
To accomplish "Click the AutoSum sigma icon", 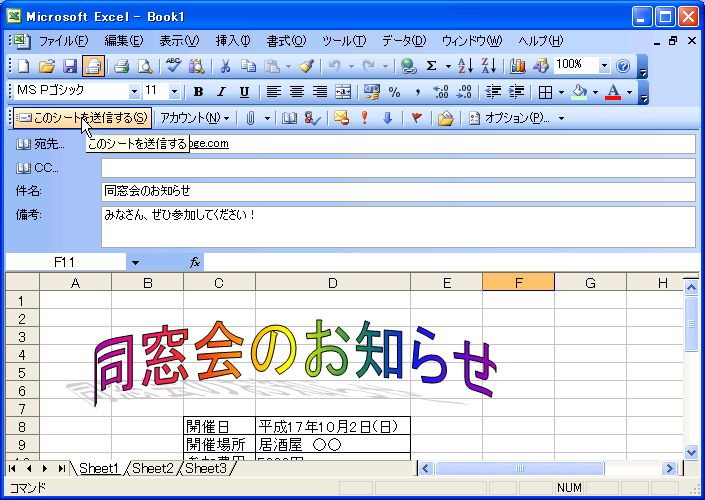I will 431,66.
